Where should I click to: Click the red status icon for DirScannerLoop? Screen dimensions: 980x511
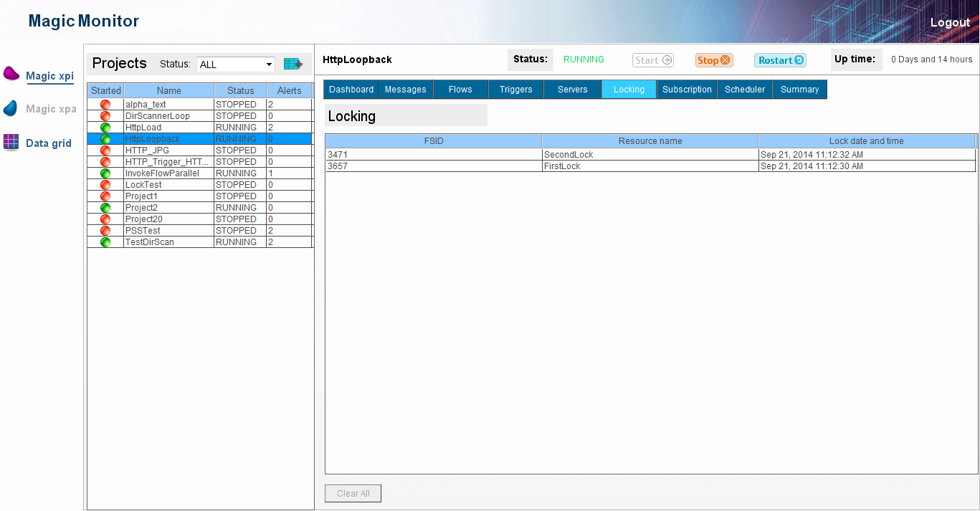click(105, 116)
